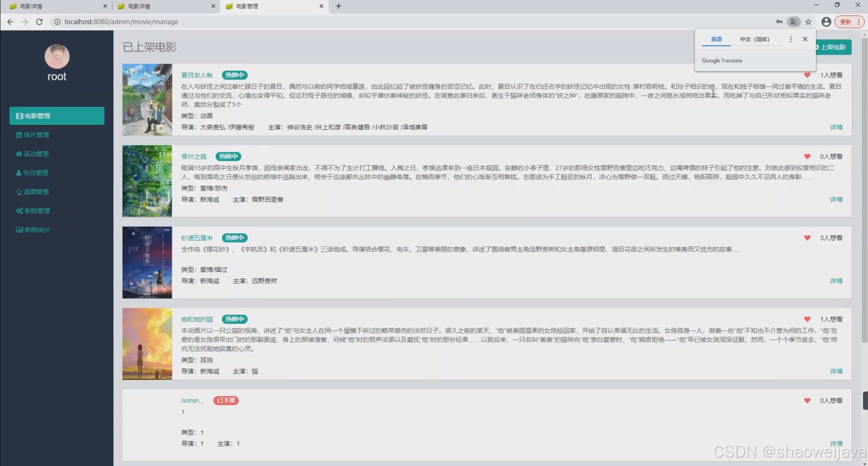Open the browser profile avatar icon
Viewport: 868px width, 466px height.
(826, 22)
